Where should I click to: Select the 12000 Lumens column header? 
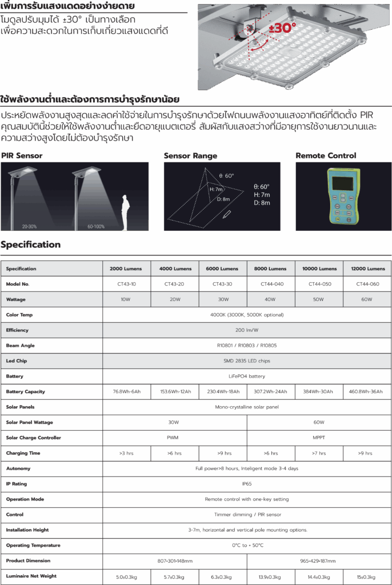367,269
